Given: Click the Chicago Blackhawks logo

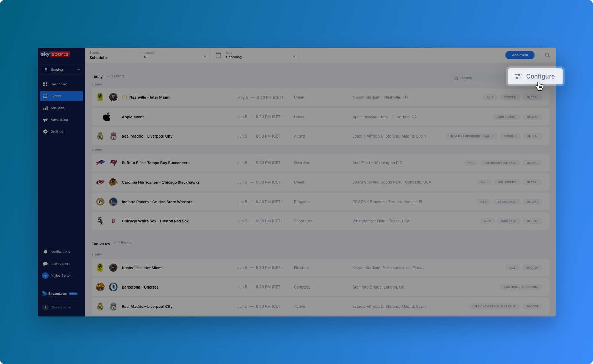Looking at the screenshot, I should [113, 182].
